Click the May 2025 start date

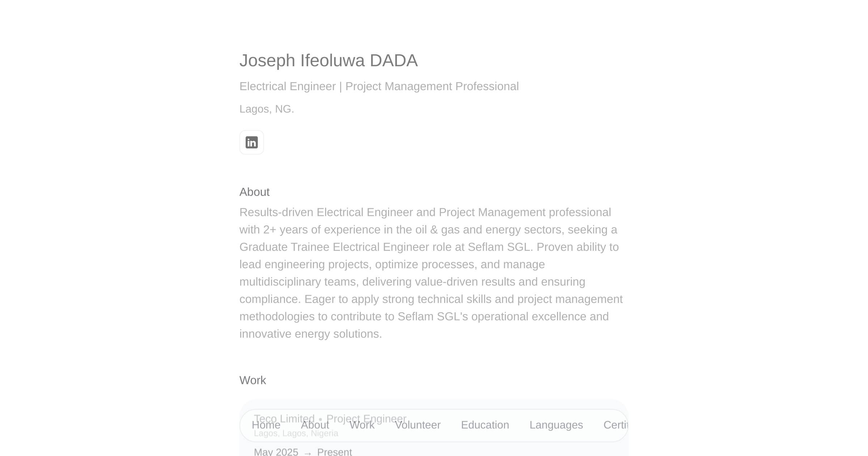(276, 452)
